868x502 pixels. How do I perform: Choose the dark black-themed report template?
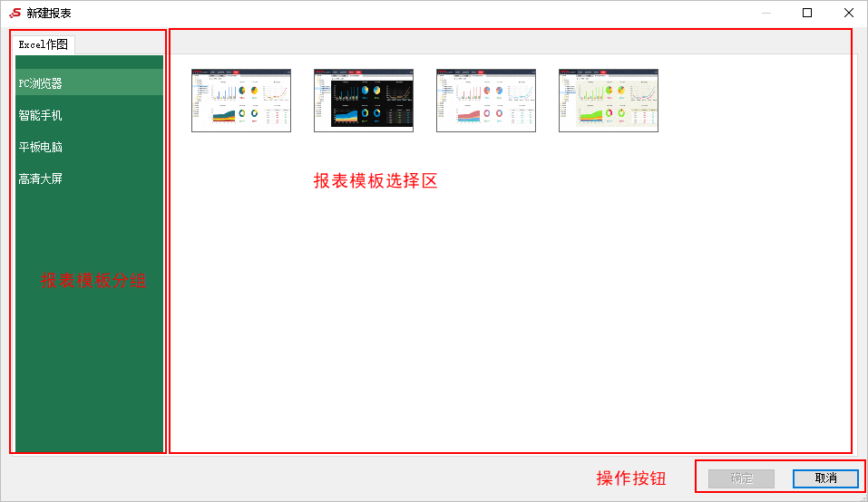(x=363, y=101)
